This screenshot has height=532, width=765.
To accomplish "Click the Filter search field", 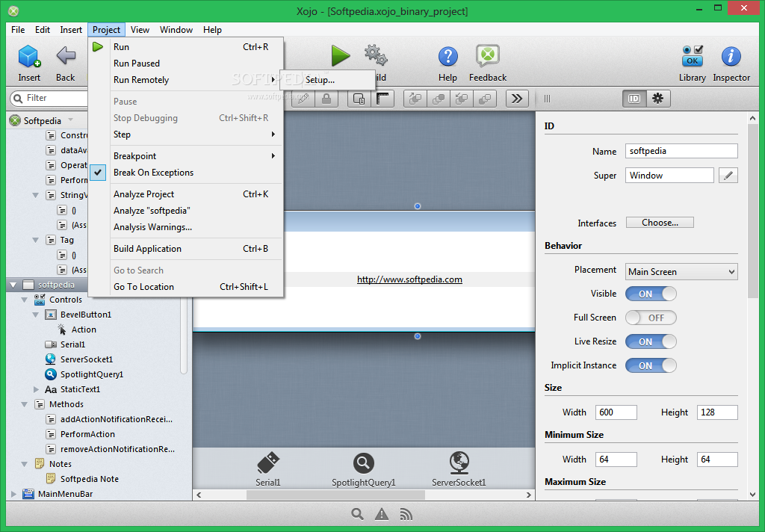I will (49, 98).
